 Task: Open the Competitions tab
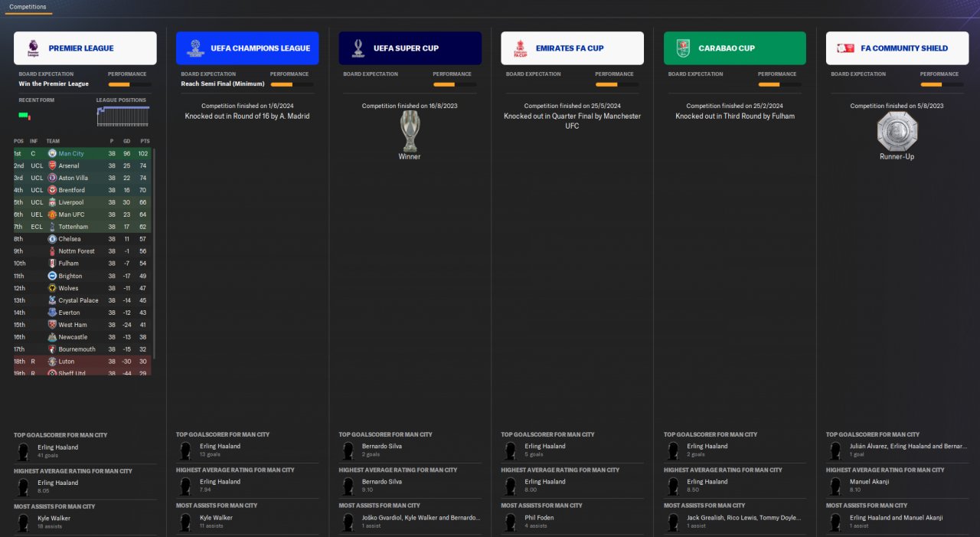[x=27, y=7]
